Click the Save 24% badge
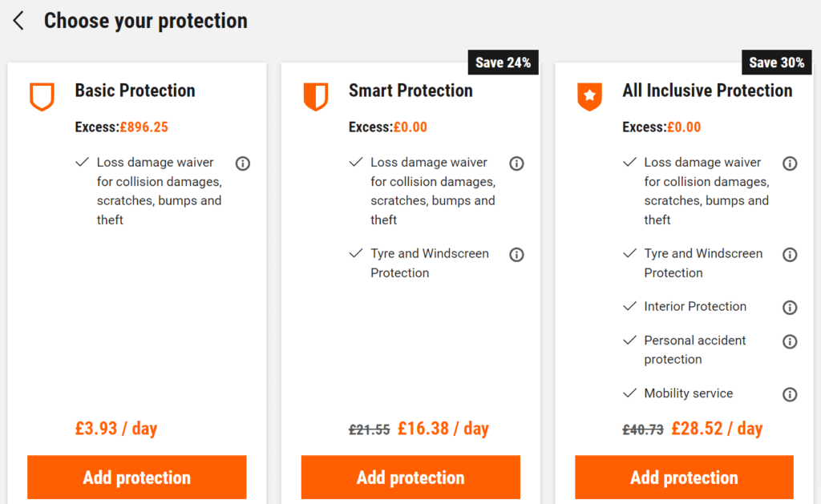821x504 pixels. [504, 62]
